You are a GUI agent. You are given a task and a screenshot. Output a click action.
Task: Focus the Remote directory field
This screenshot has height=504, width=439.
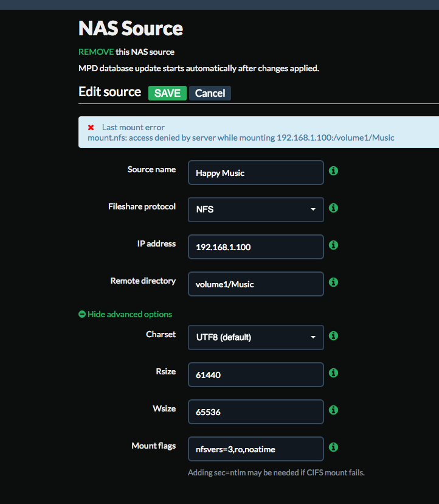255,284
